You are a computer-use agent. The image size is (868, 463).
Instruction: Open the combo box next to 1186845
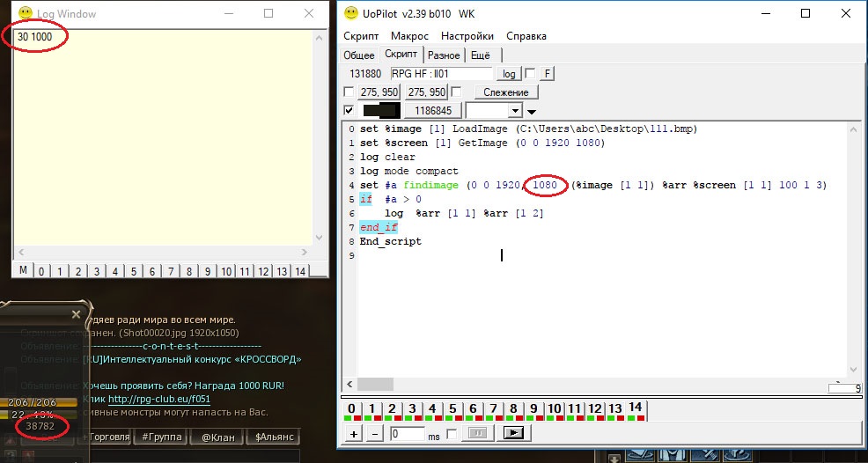515,111
